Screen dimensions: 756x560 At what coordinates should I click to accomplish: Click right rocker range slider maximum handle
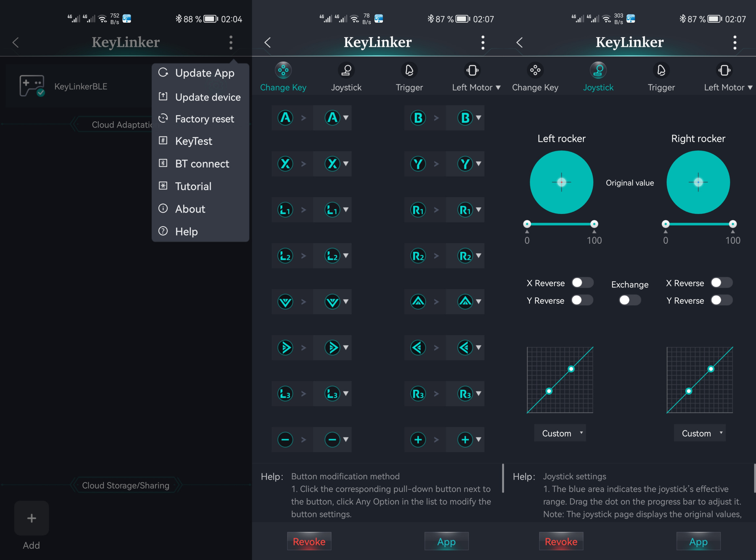[733, 224]
